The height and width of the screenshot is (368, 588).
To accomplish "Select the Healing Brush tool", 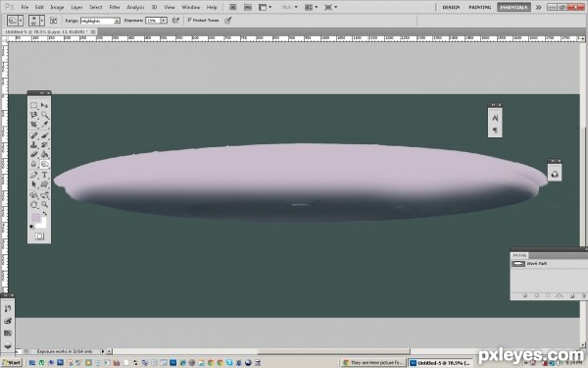I will click(33, 135).
